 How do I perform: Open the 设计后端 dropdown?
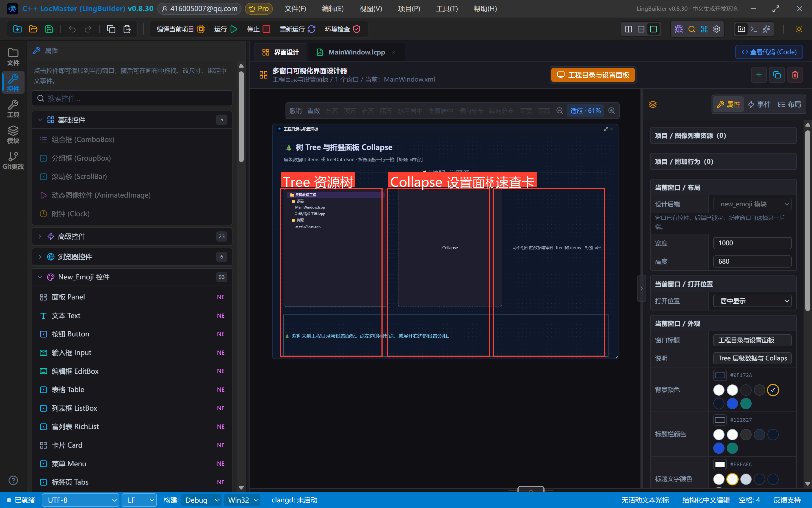point(752,204)
